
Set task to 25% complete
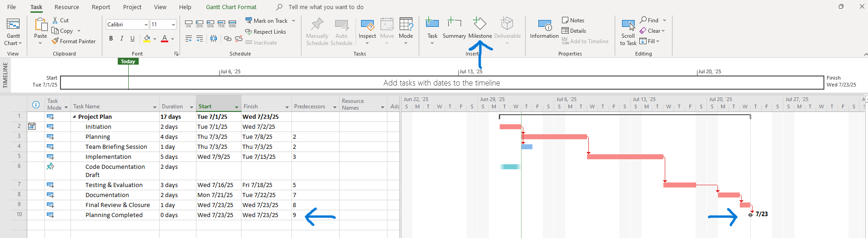tap(200, 24)
